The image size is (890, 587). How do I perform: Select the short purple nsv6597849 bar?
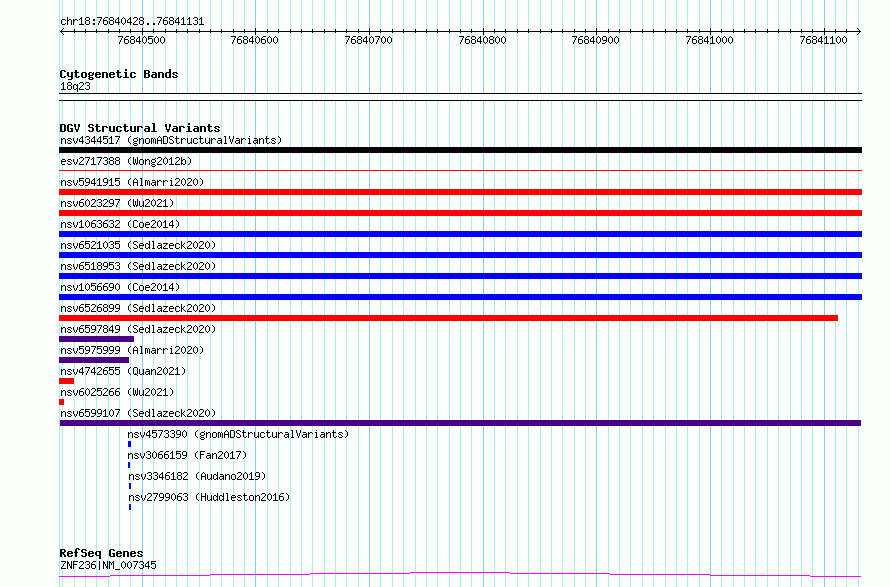(x=96, y=339)
